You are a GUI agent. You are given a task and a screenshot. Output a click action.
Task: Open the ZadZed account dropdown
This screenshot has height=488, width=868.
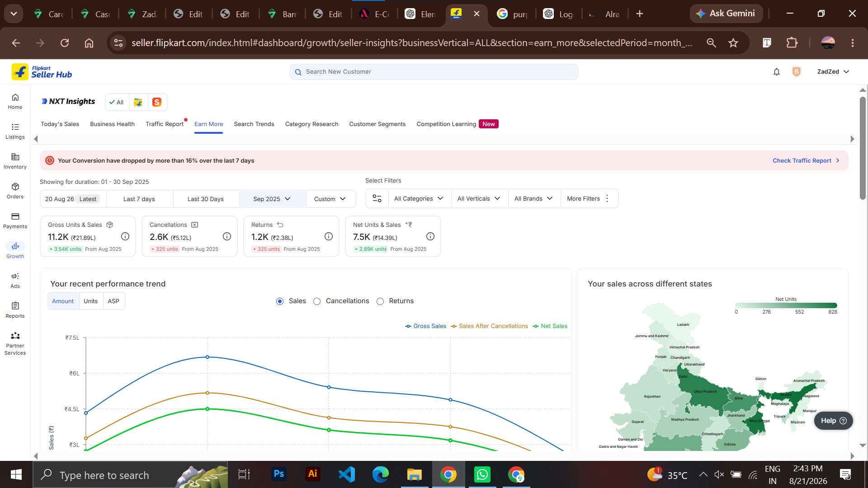(833, 72)
